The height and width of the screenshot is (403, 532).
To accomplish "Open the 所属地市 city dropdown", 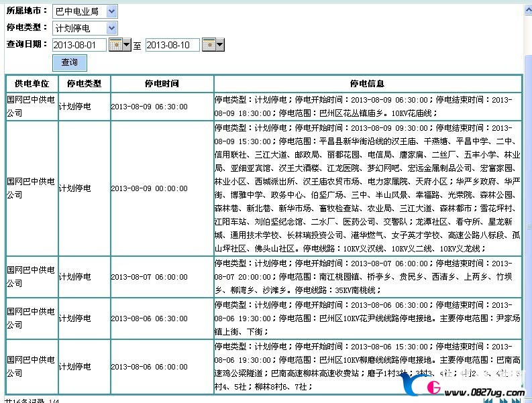I will [85, 11].
